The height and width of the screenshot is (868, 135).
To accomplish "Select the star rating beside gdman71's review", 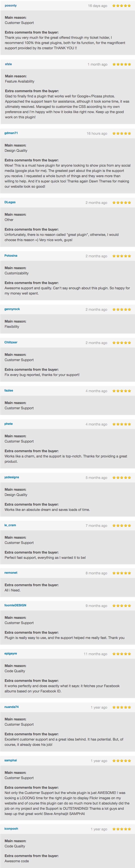I will pos(121,133).
